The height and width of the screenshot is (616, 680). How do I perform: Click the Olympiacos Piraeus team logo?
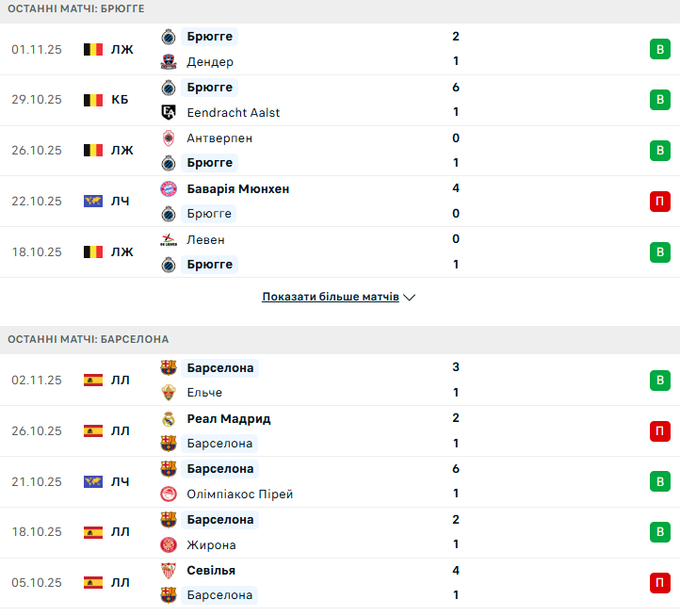coord(169,494)
